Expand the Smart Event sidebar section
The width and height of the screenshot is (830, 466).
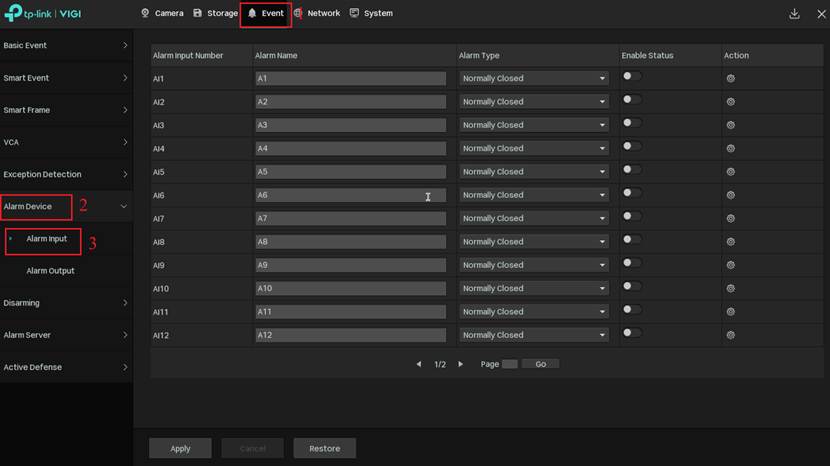tap(66, 78)
